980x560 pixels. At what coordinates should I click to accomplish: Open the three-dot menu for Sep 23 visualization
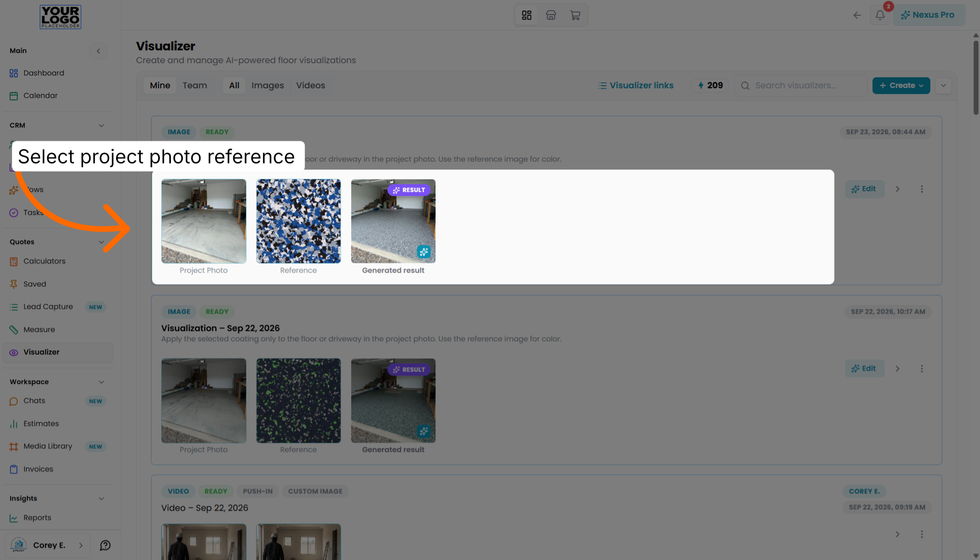(922, 189)
